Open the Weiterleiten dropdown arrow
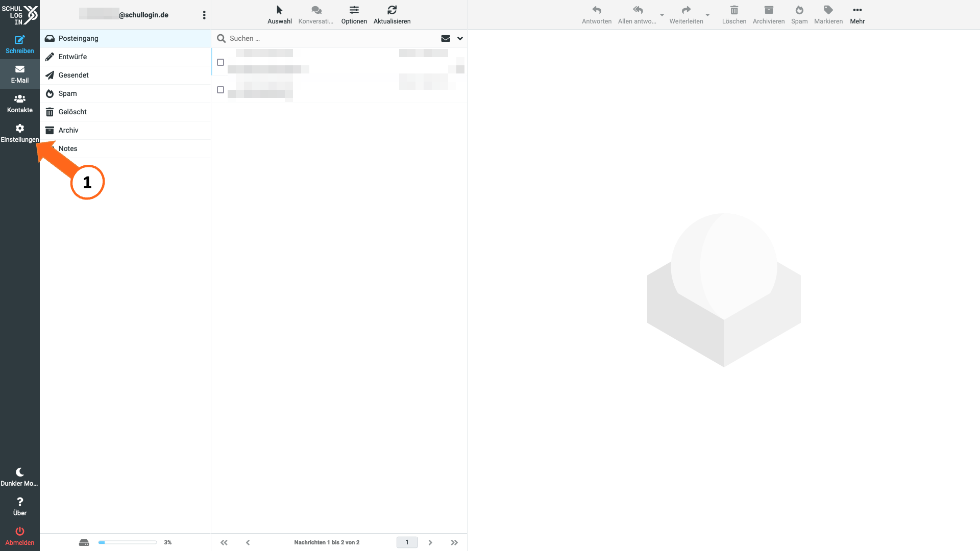980x551 pixels. point(707,15)
